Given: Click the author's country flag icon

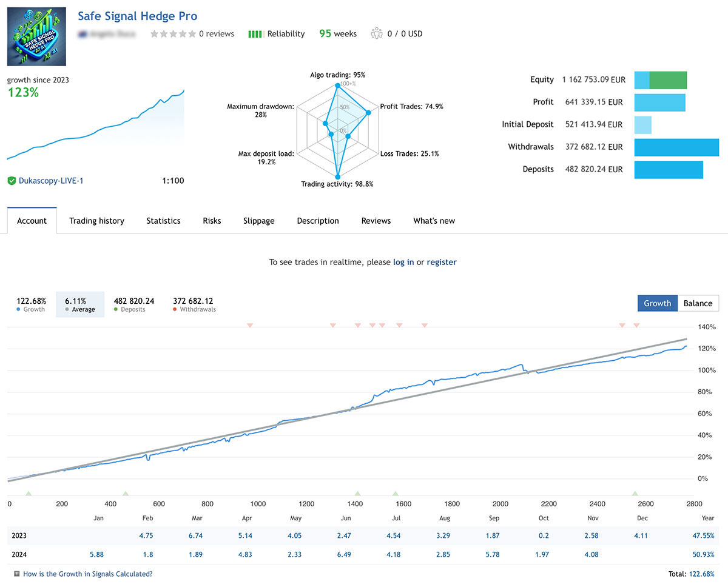Looking at the screenshot, I should [82, 34].
